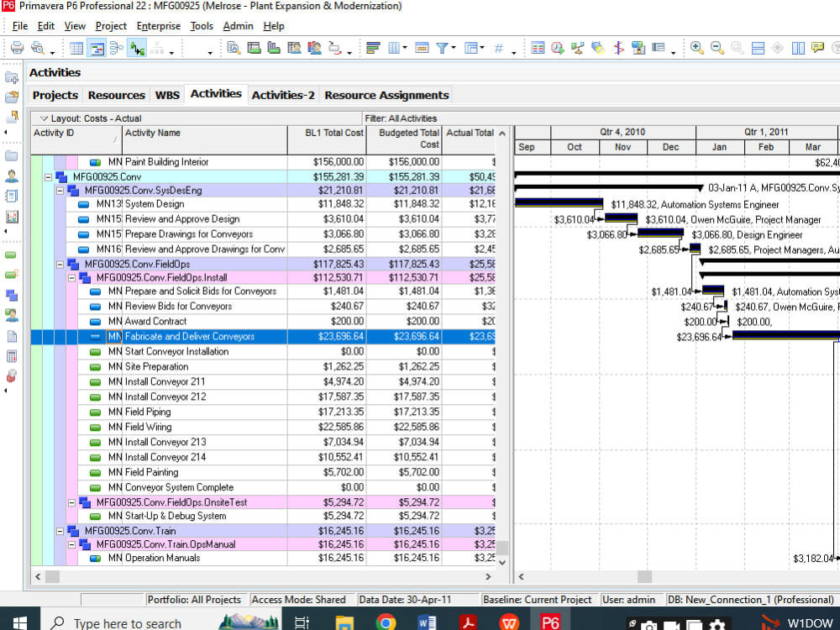The height and width of the screenshot is (630, 840).
Task: Click the Level Resources icon
Action: [x=578, y=48]
